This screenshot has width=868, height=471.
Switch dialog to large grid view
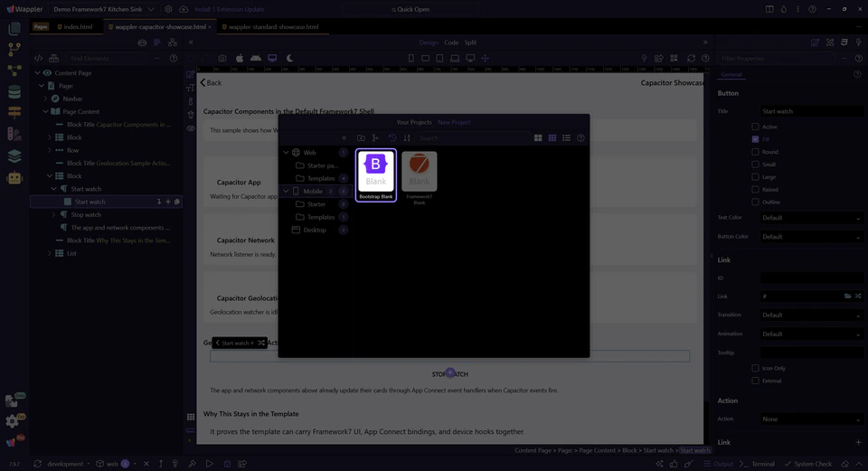coord(537,137)
